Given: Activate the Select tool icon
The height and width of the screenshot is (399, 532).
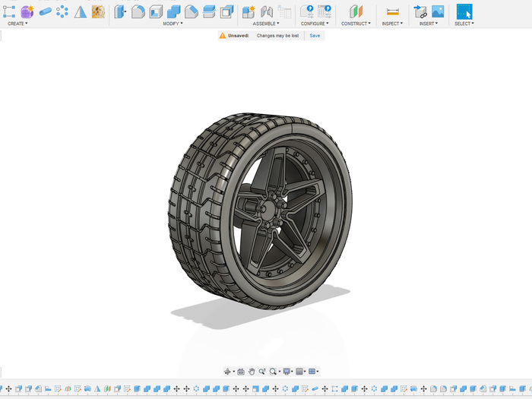Looking at the screenshot, I should click(x=464, y=11).
